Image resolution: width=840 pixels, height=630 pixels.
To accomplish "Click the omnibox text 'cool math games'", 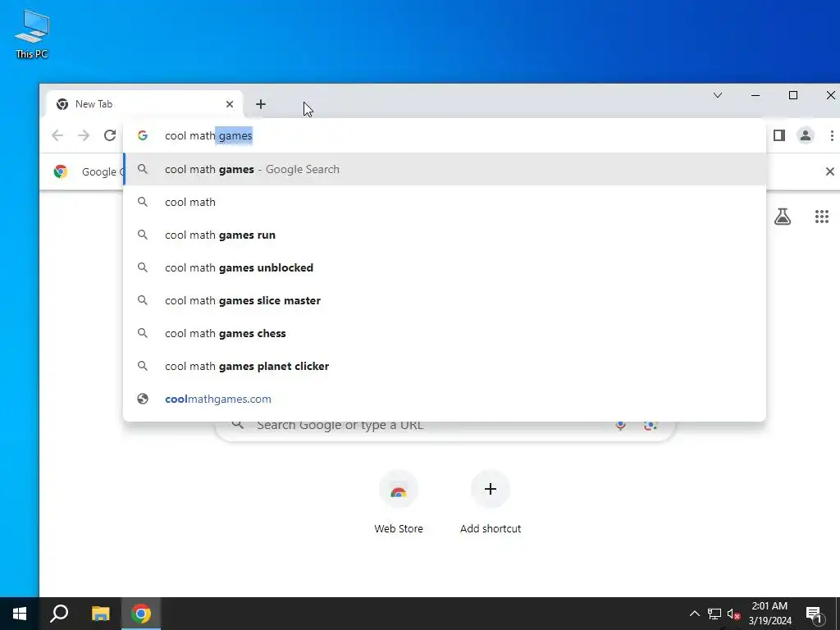I will (x=208, y=135).
